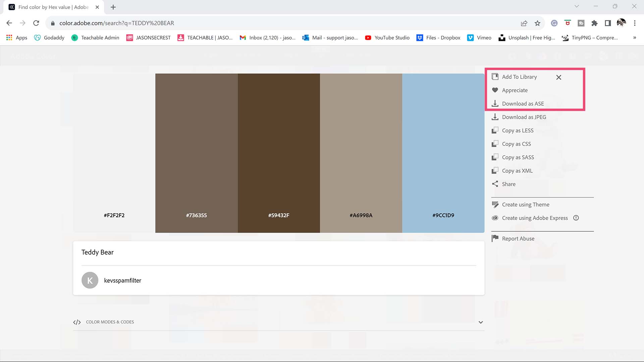Select the #A6998A tan swatch
This screenshot has width=644, height=362.
point(361,153)
